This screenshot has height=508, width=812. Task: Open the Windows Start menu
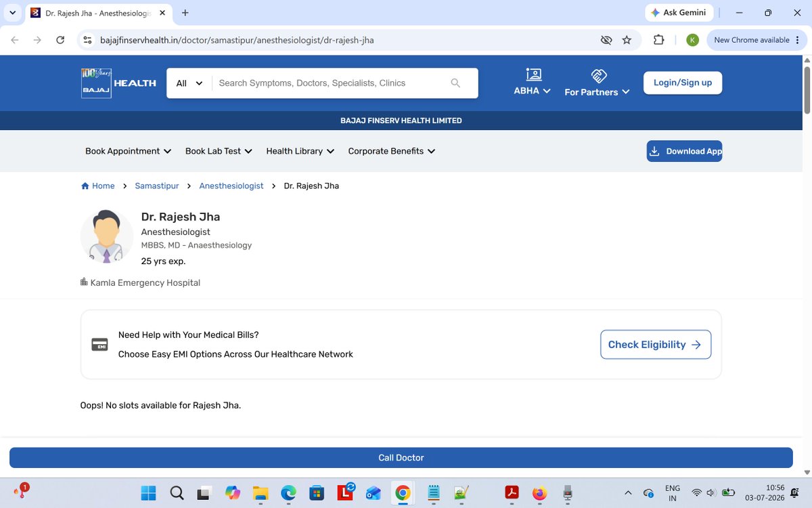click(148, 492)
